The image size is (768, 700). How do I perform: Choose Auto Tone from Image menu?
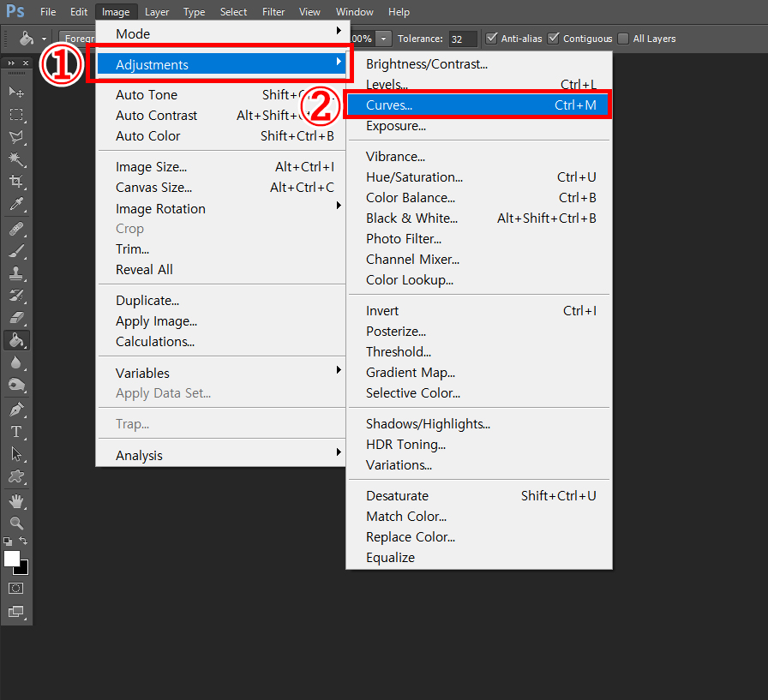(221, 95)
